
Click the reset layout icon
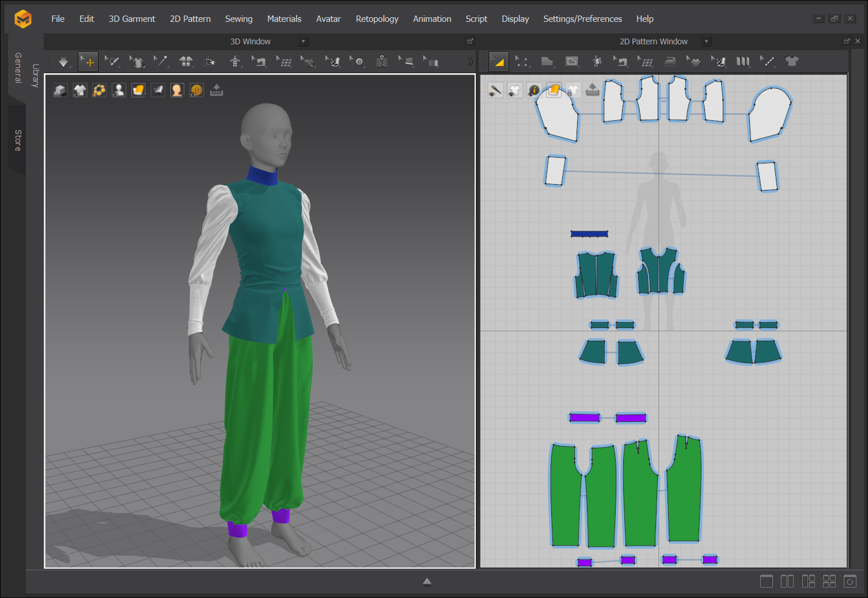[850, 581]
